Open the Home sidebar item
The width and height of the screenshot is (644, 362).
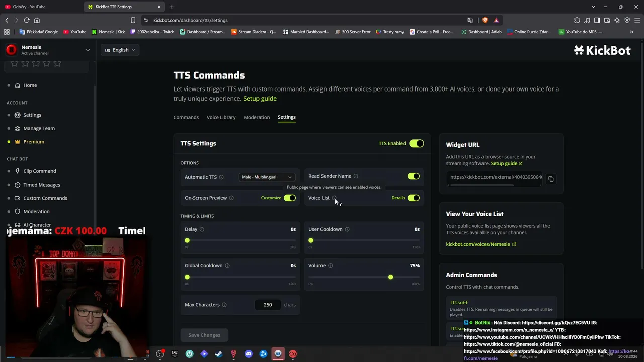(x=30, y=85)
